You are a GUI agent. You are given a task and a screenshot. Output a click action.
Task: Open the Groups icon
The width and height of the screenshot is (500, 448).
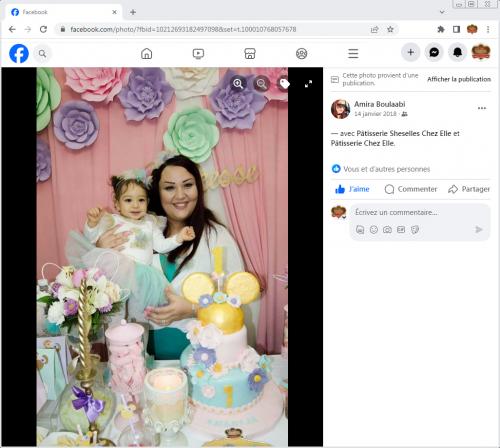(x=302, y=53)
